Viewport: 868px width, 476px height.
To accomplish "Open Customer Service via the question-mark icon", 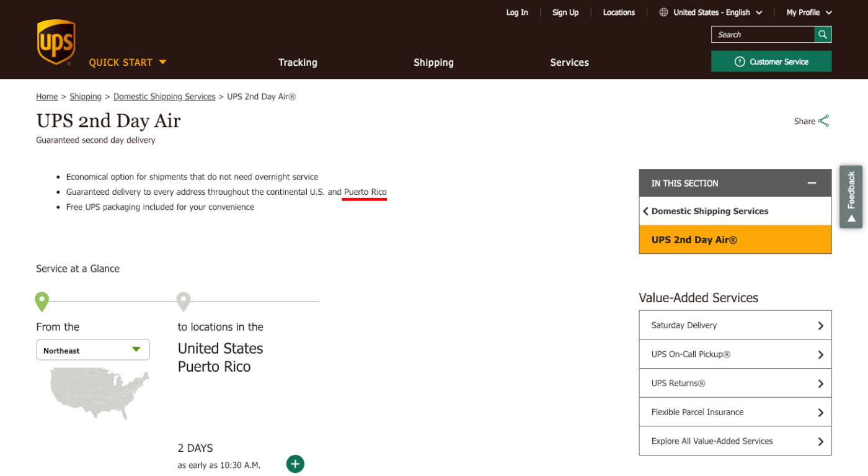I will (x=739, y=61).
